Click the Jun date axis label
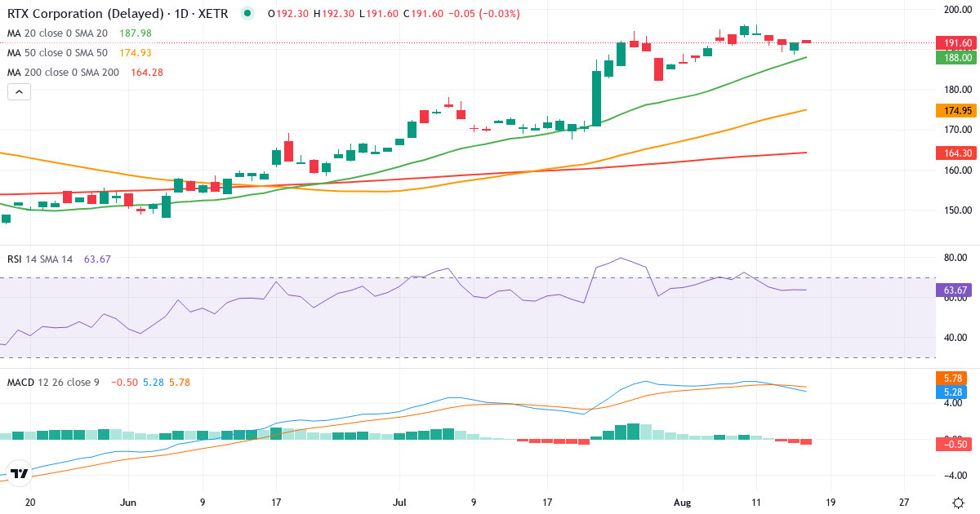This screenshot has height=514, width=980. [x=127, y=503]
